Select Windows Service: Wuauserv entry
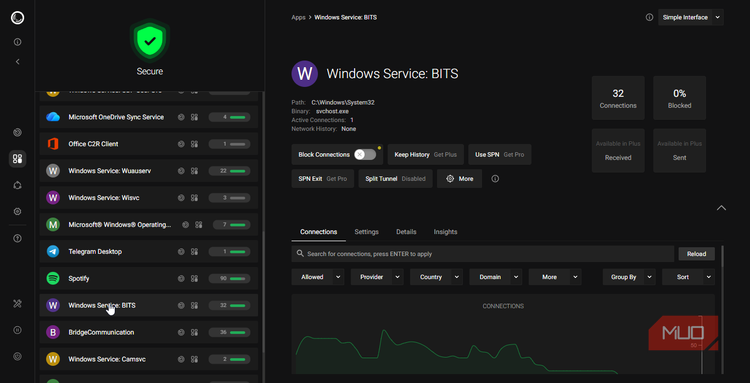750x383 pixels. [148, 171]
